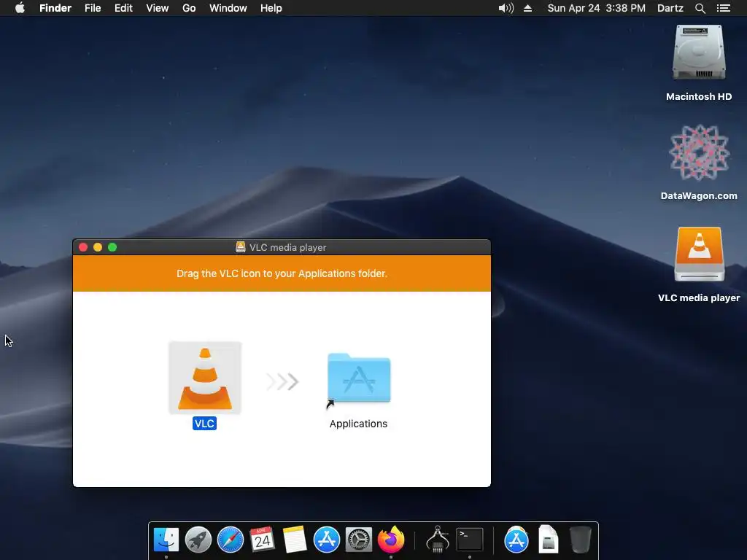
Task: Select the VLC media player disk image on desktop
Action: (699, 254)
